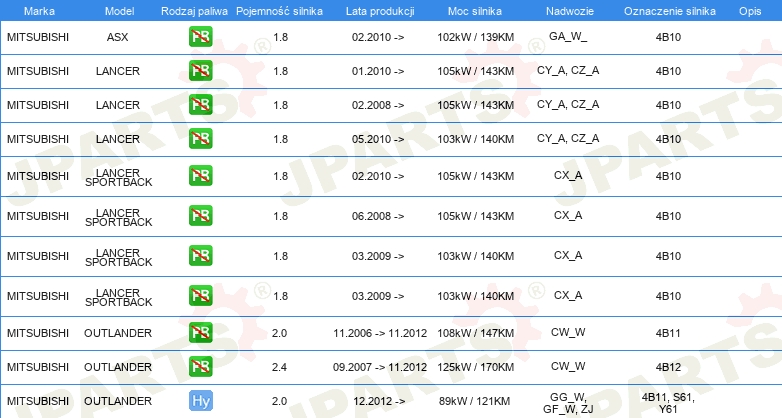Select the 01.2010 -> production date cell
The width and height of the screenshot is (782, 418).
pos(378,71)
